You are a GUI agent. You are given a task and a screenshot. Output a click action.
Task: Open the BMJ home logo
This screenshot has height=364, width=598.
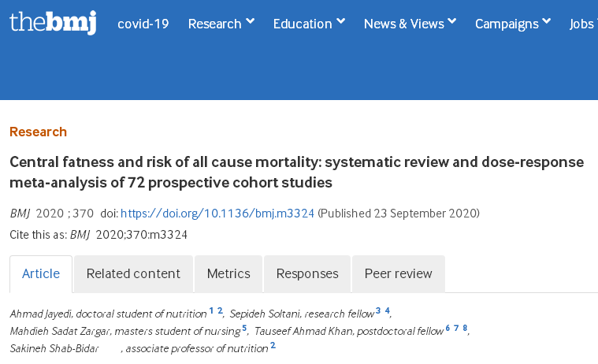(53, 22)
